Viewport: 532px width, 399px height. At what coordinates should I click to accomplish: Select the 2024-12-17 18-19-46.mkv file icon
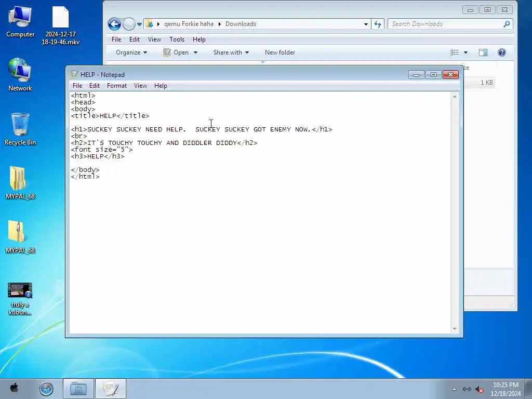click(x=60, y=26)
